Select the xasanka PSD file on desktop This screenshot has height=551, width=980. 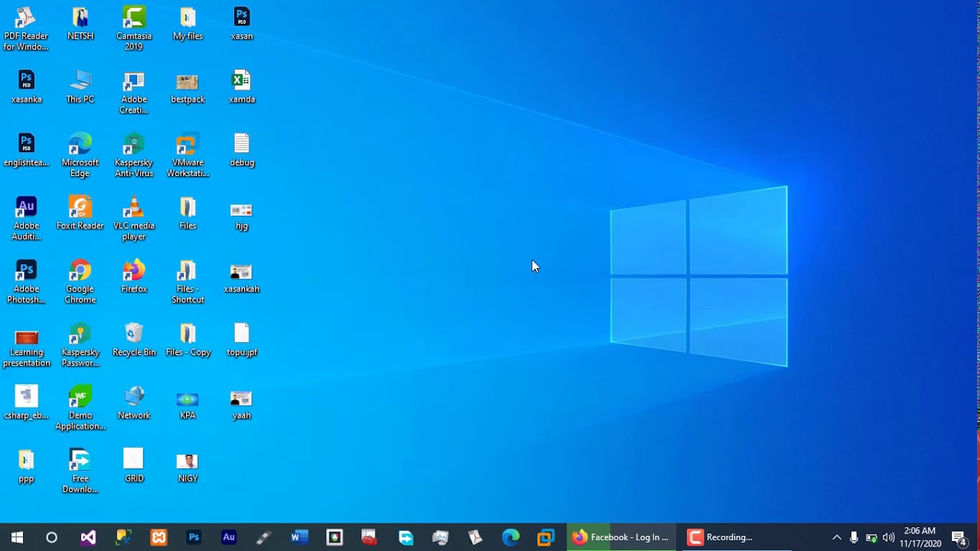(x=26, y=87)
